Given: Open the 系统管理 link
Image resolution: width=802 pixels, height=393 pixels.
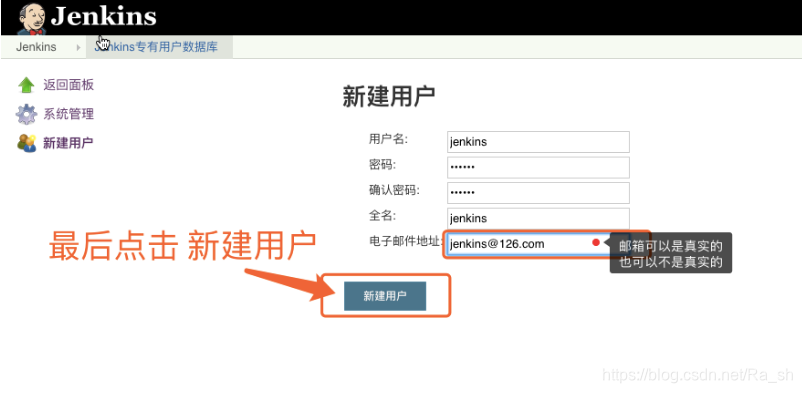Looking at the screenshot, I should [69, 114].
